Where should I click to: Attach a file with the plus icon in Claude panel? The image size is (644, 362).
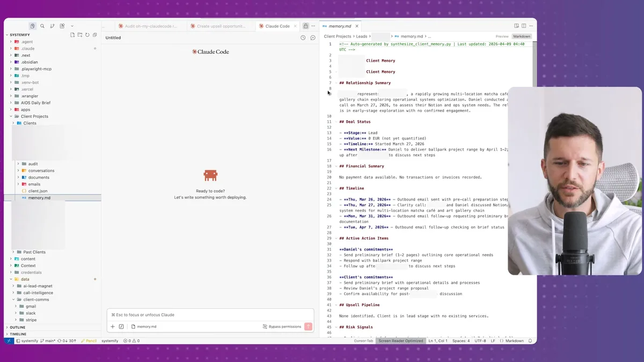[113, 327]
